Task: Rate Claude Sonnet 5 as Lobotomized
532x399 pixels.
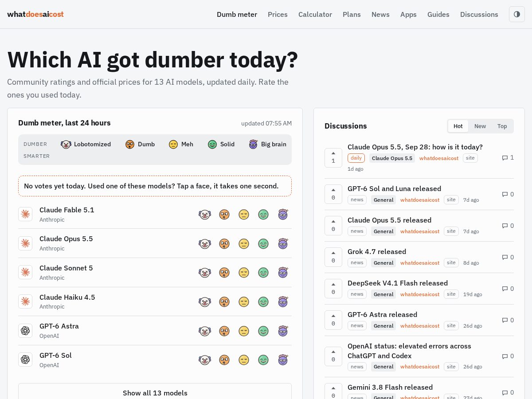Action: click(204, 273)
